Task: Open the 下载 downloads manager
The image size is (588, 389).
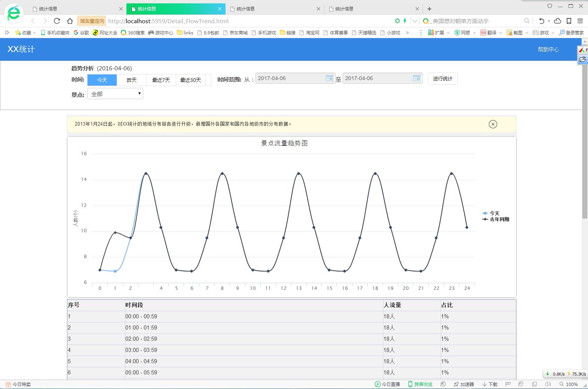Action: coord(490,384)
